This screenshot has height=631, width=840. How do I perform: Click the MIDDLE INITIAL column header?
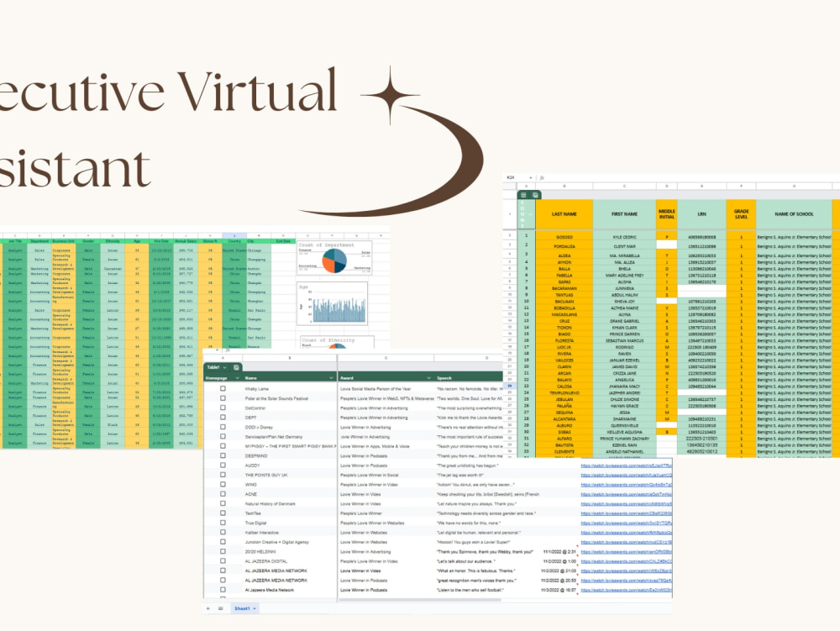pyautogui.click(x=666, y=214)
